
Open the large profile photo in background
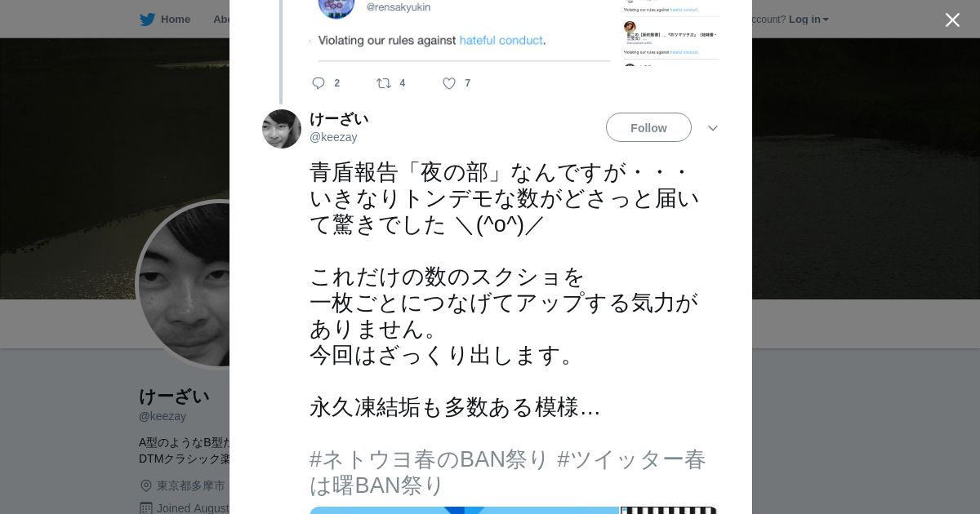185,284
